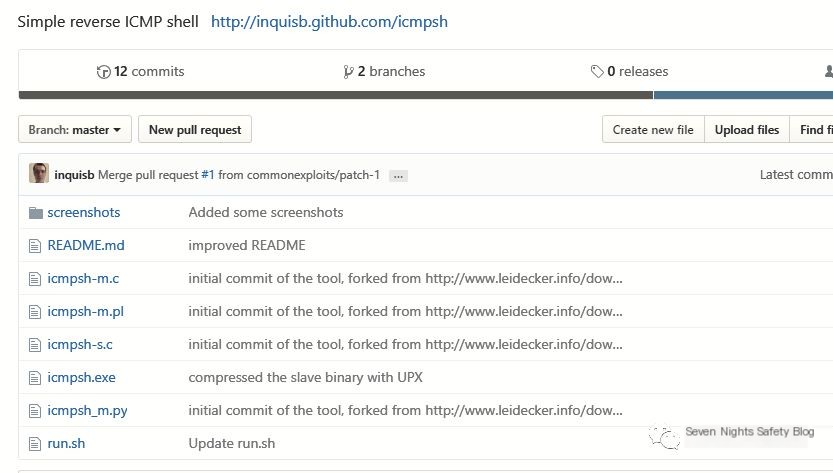Image resolution: width=833 pixels, height=473 pixels.
Task: Open the icmpsh_m.py file link
Action: pos(87,411)
